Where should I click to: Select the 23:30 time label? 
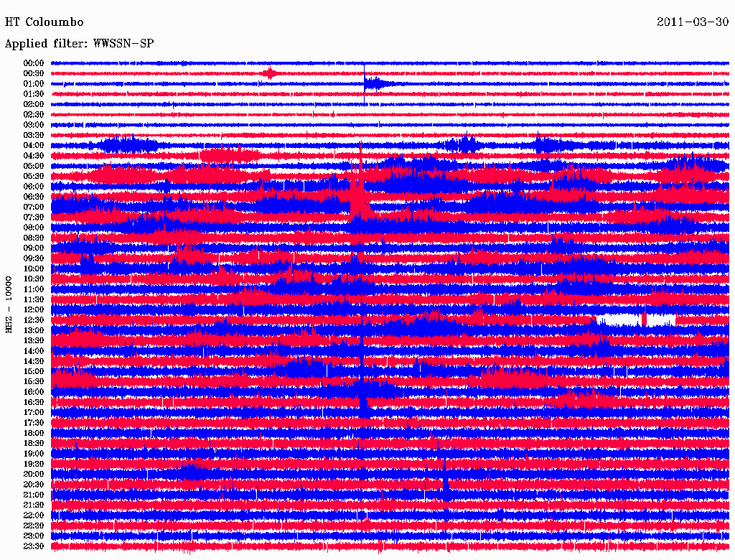[x=33, y=546]
